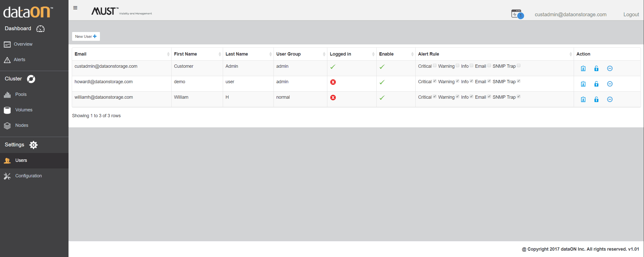
Task: Open the hamburger sidebar toggle menu
Action: [x=75, y=8]
